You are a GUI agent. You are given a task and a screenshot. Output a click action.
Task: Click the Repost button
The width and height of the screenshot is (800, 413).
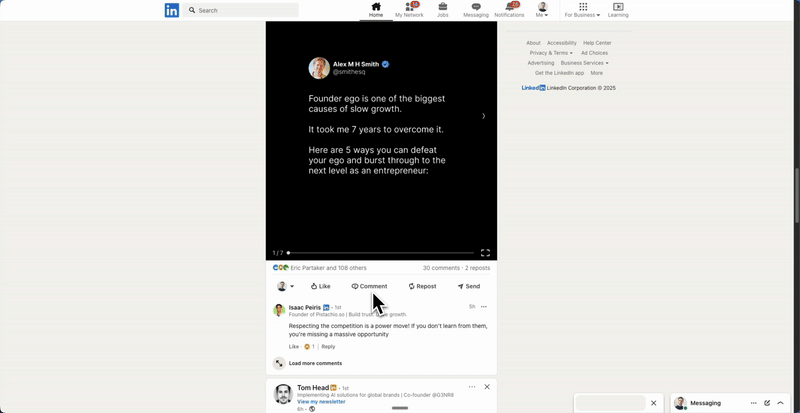pyautogui.click(x=422, y=286)
